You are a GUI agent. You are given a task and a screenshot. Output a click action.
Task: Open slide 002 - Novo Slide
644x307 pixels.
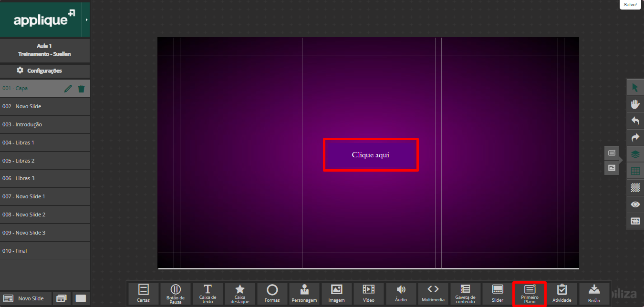(45, 106)
